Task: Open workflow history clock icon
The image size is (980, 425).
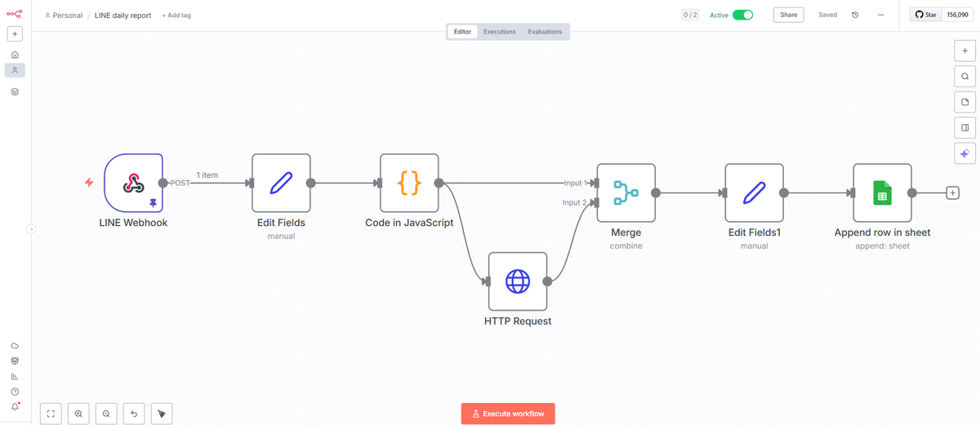Action: 855,15
